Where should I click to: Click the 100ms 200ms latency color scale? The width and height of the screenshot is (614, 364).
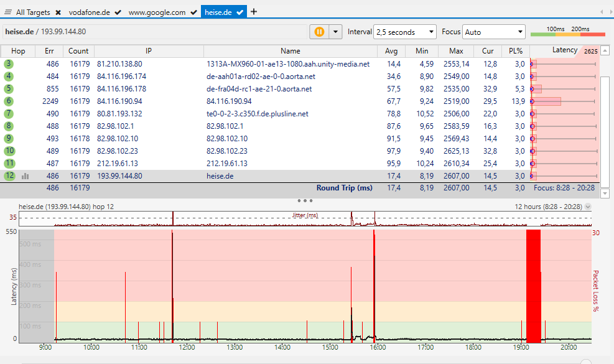coord(567,32)
